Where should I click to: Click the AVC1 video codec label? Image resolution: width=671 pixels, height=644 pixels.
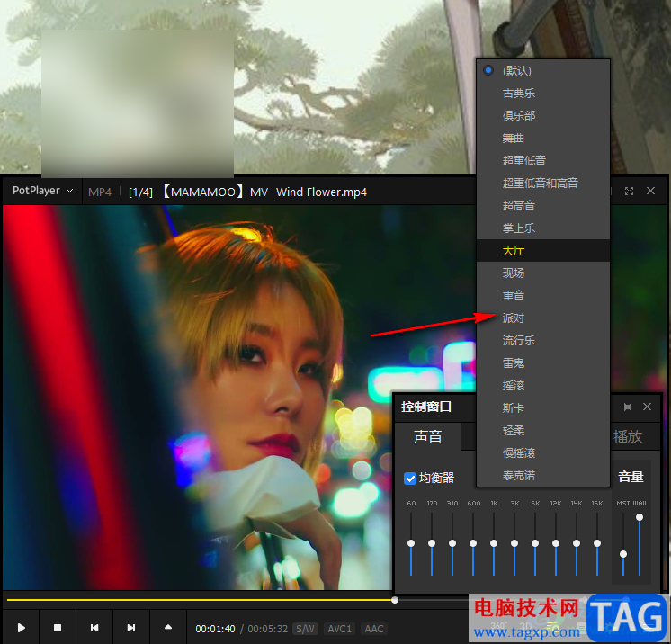339,629
